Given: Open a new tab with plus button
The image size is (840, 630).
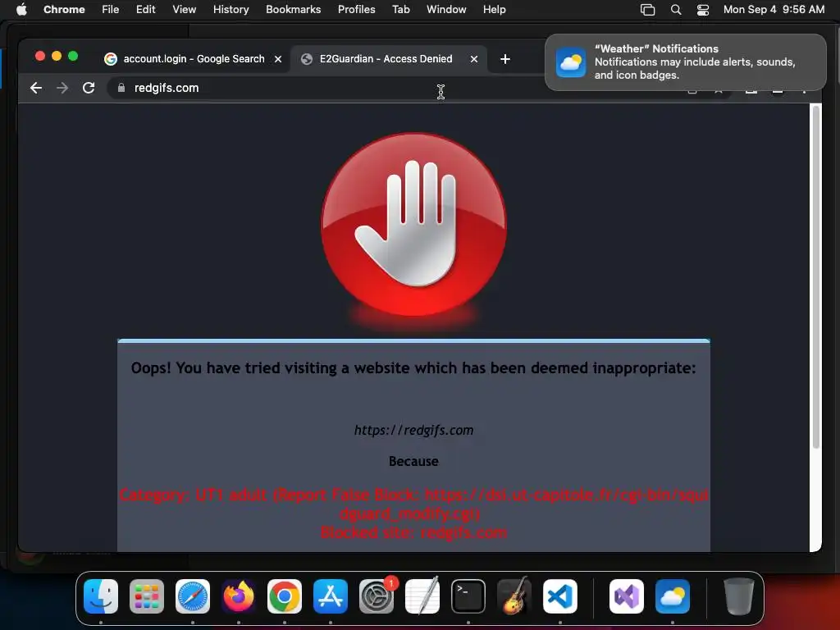Looking at the screenshot, I should [x=505, y=59].
